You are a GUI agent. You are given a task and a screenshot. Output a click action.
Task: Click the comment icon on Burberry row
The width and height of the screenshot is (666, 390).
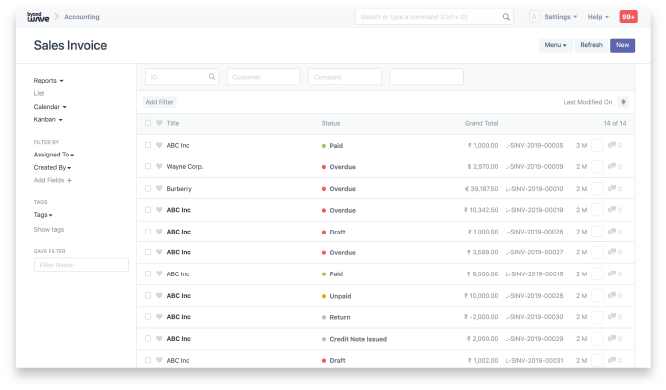[612, 188]
